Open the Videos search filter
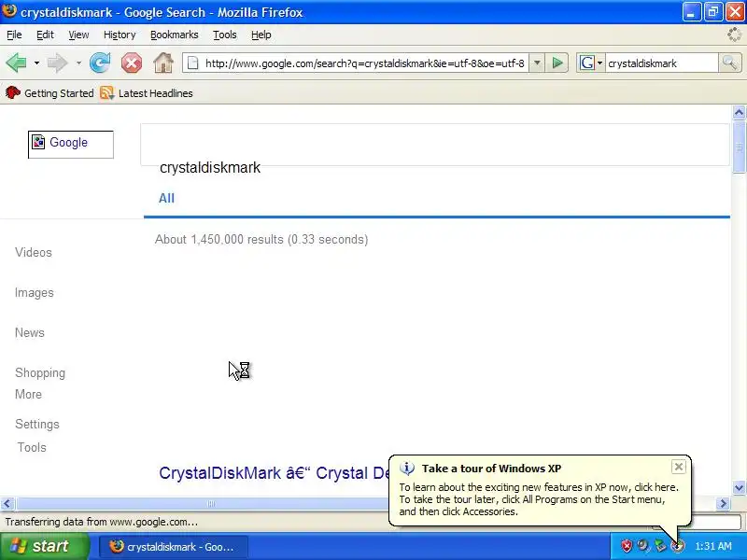 (x=34, y=252)
